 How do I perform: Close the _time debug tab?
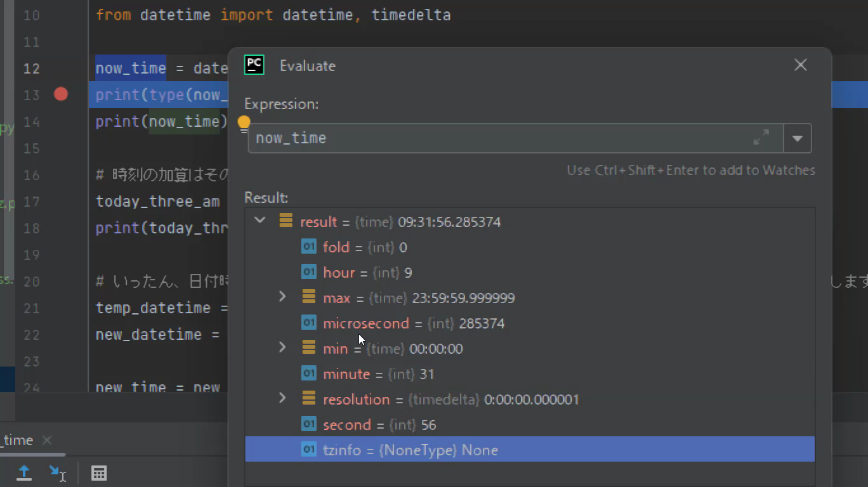[47, 440]
